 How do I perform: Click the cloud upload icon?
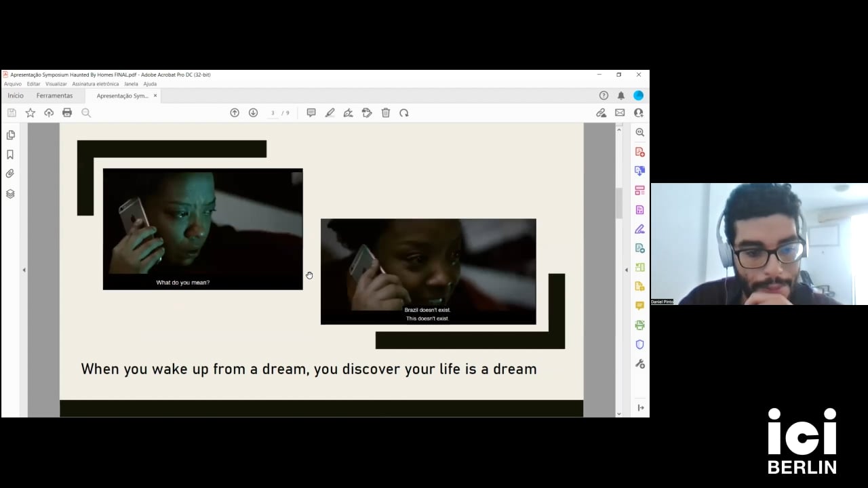49,113
